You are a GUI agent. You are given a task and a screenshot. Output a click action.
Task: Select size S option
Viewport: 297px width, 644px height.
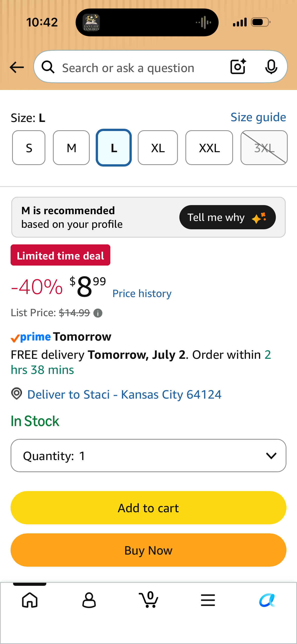pyautogui.click(x=29, y=148)
